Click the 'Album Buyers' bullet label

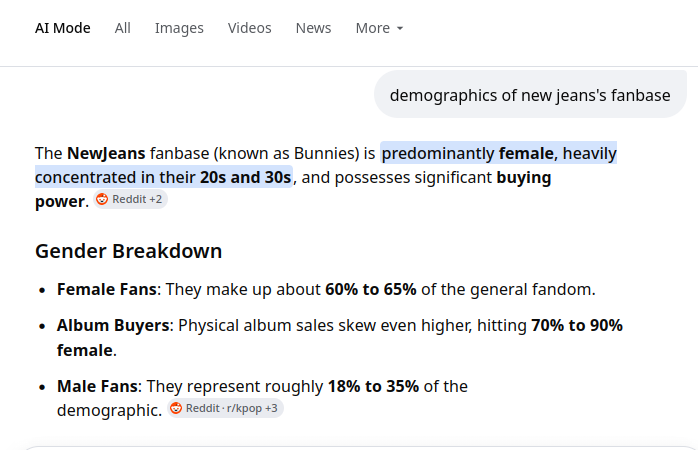[113, 326]
